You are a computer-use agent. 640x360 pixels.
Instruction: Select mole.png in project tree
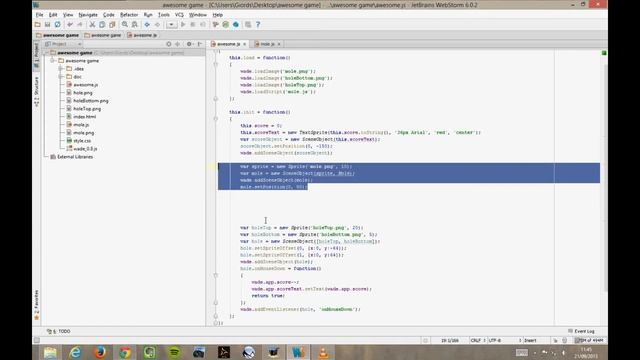(84, 133)
